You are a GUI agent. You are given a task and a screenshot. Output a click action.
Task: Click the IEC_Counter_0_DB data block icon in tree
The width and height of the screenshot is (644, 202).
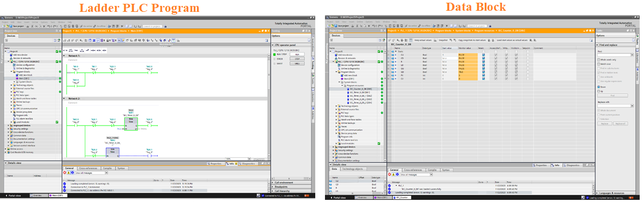click(x=349, y=89)
